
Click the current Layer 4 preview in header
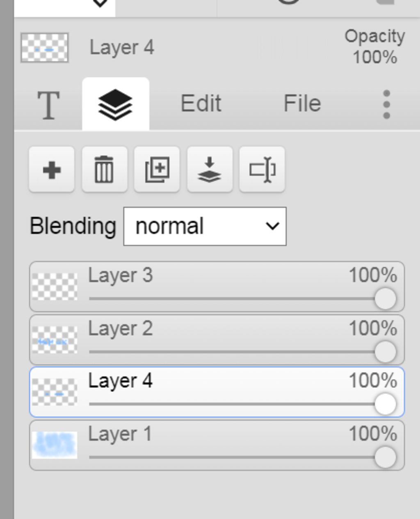coord(45,48)
